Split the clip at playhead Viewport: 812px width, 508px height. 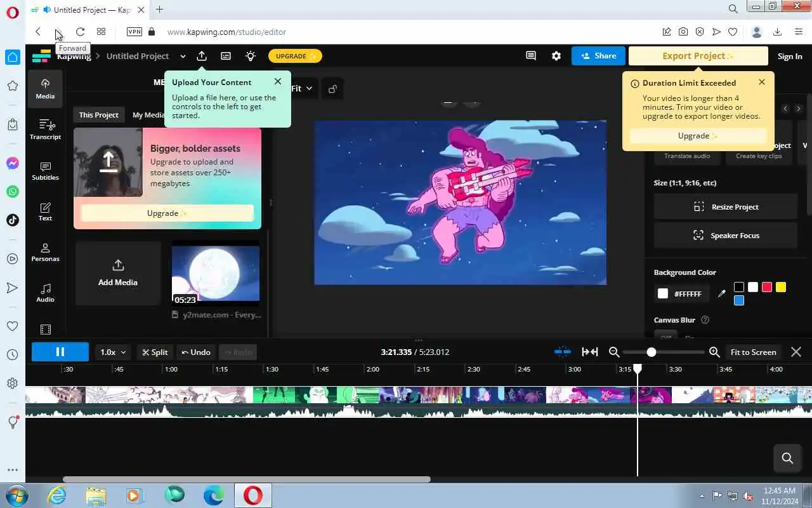coord(155,352)
